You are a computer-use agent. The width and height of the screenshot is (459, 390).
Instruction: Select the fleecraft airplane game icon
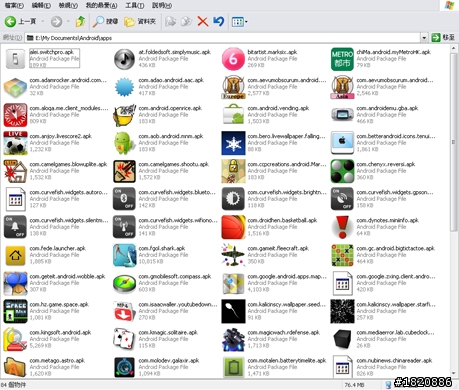click(x=233, y=255)
